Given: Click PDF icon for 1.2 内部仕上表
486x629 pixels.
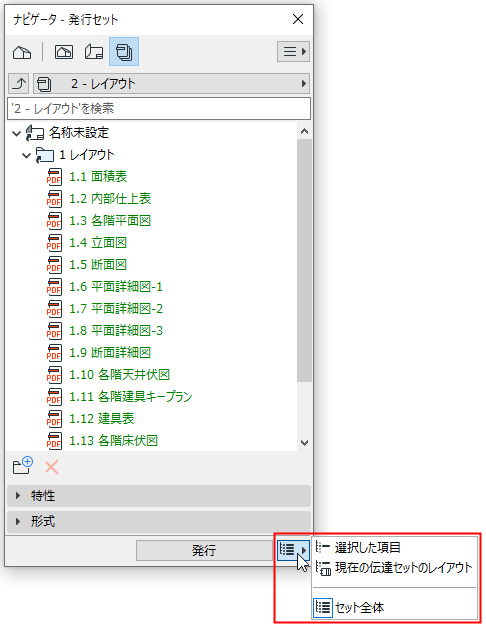Looking at the screenshot, I should [54, 199].
